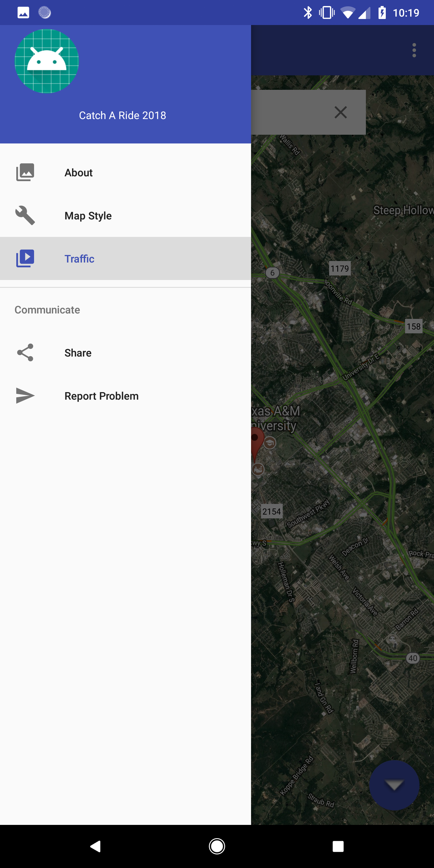Tap the Report Problem send icon
This screenshot has height=868, width=434.
[25, 396]
